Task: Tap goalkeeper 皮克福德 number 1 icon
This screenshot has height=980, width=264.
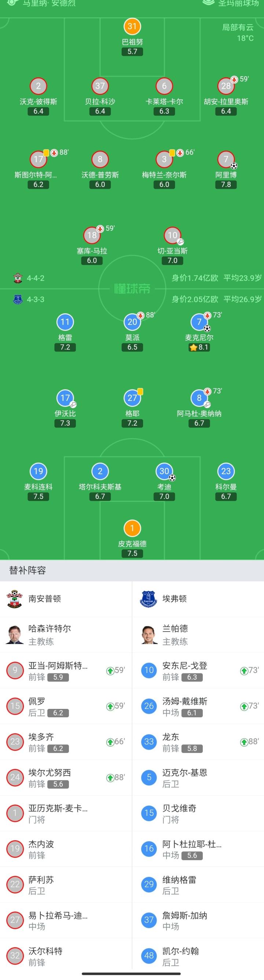Action: point(132,528)
